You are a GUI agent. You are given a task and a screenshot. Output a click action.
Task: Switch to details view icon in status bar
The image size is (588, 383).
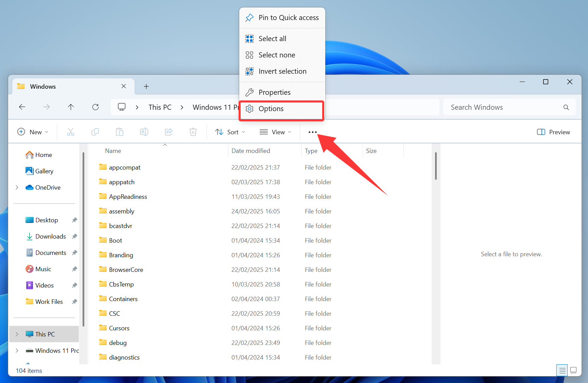pos(562,370)
